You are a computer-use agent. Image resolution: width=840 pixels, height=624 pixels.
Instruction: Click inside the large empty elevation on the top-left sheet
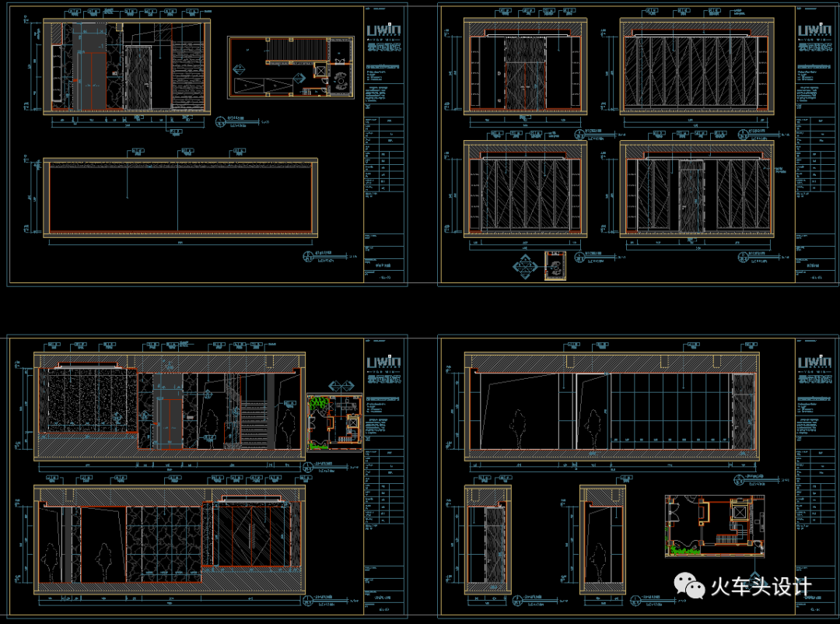(x=180, y=198)
